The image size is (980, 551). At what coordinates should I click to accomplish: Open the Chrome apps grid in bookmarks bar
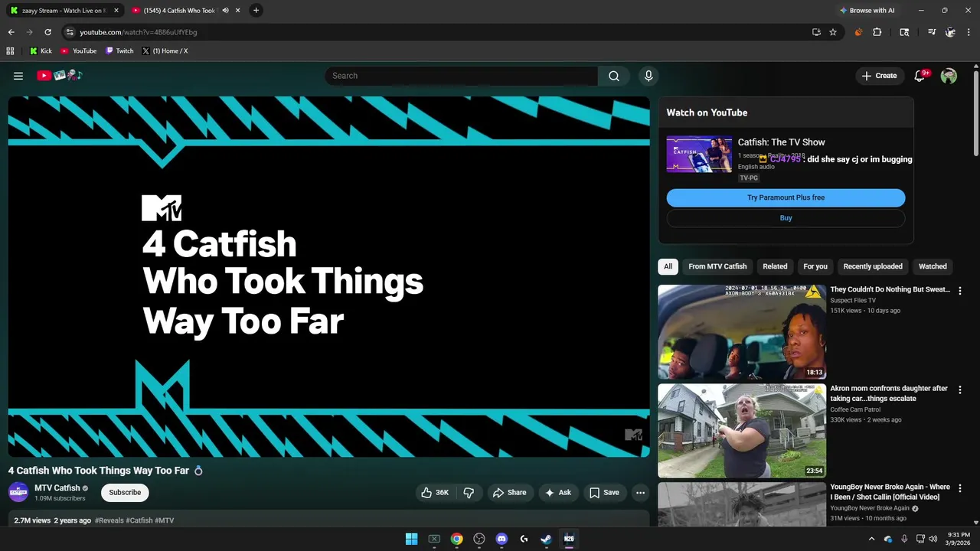(x=10, y=51)
